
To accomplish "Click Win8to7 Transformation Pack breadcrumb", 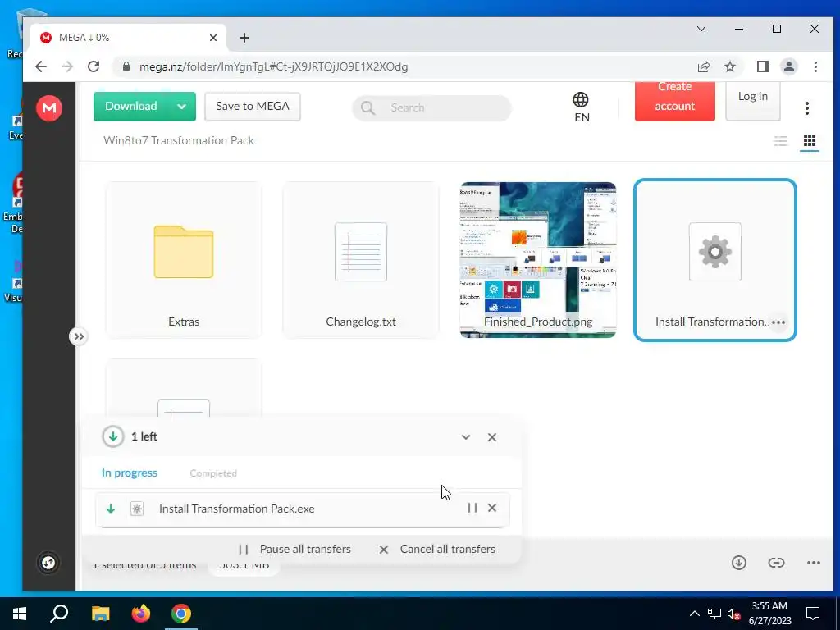I will click(x=178, y=140).
